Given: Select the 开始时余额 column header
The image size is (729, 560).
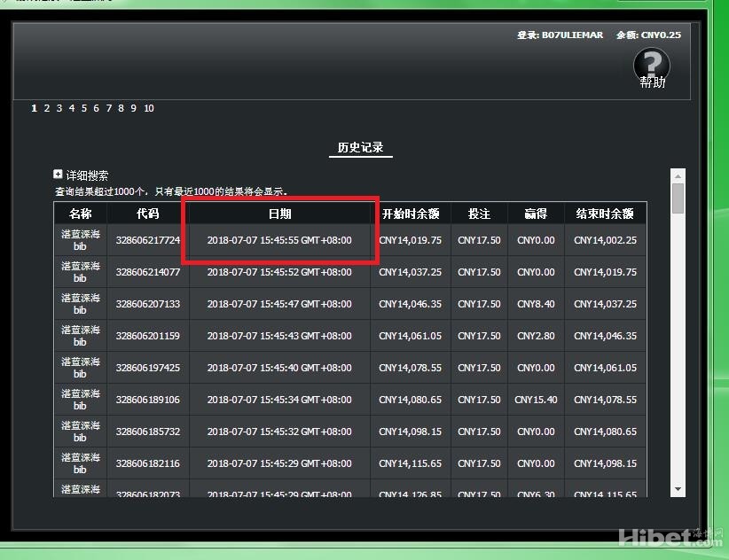Looking at the screenshot, I should (x=410, y=214).
